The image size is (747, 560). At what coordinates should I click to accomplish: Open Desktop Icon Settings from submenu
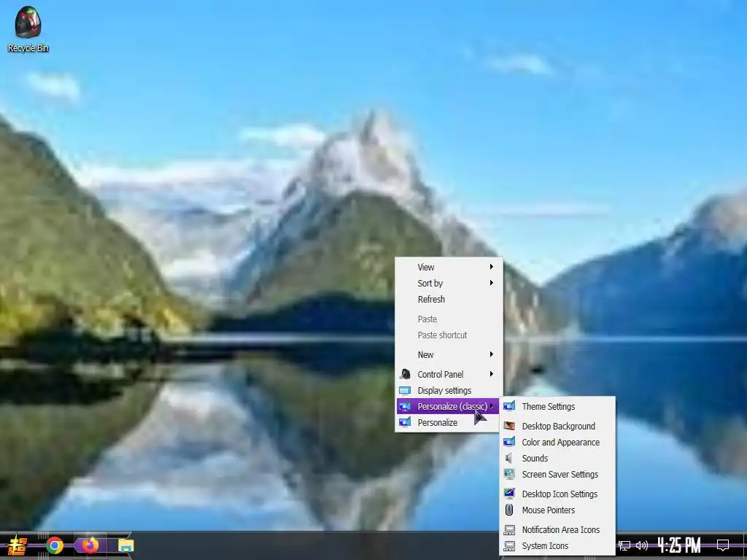[557, 494]
